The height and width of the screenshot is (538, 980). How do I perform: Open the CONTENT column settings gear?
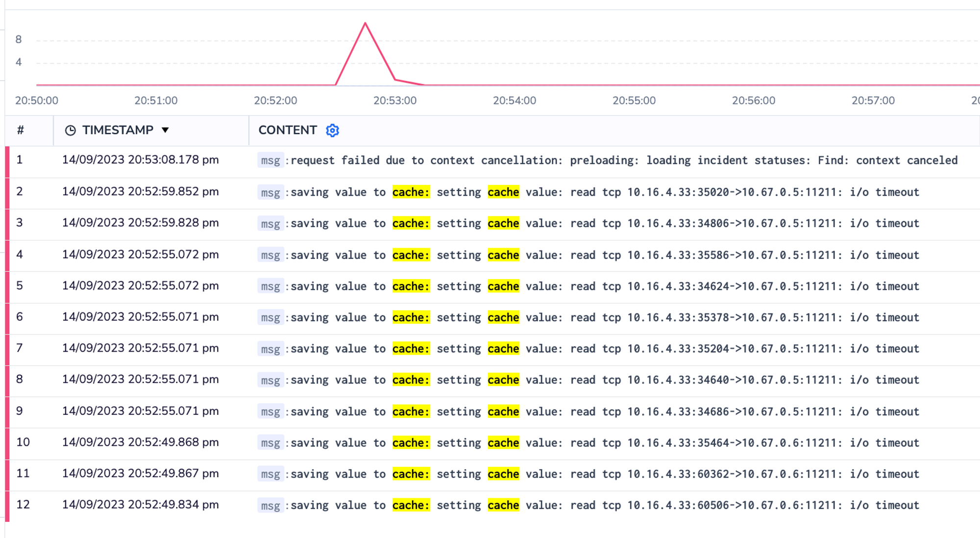click(332, 130)
